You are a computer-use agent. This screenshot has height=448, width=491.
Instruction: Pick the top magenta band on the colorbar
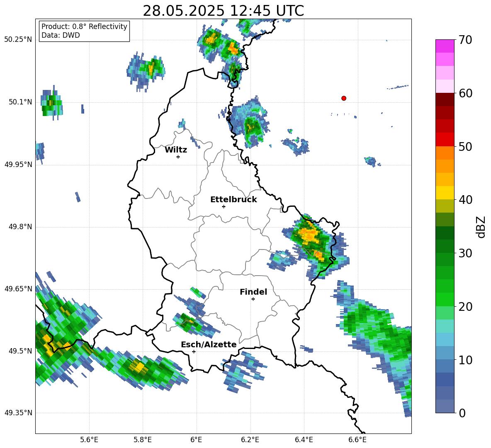click(445, 46)
